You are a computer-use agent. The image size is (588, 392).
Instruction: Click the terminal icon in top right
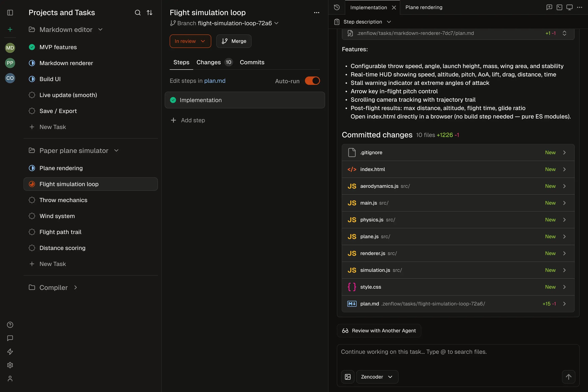[x=559, y=7]
